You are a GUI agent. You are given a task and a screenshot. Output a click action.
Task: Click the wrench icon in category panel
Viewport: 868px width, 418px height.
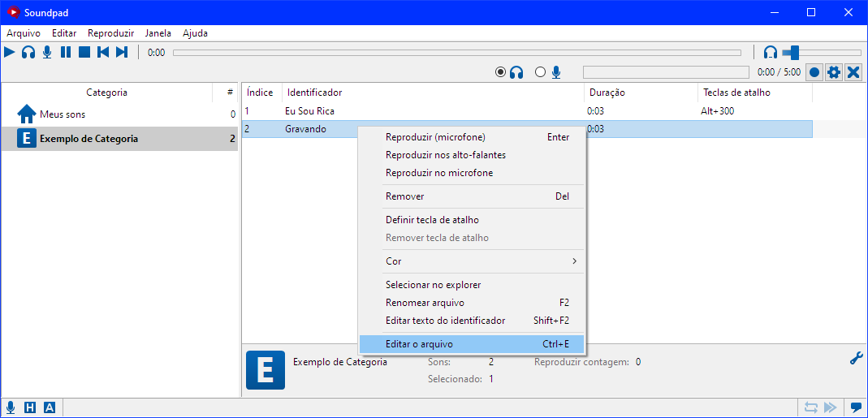point(856,358)
